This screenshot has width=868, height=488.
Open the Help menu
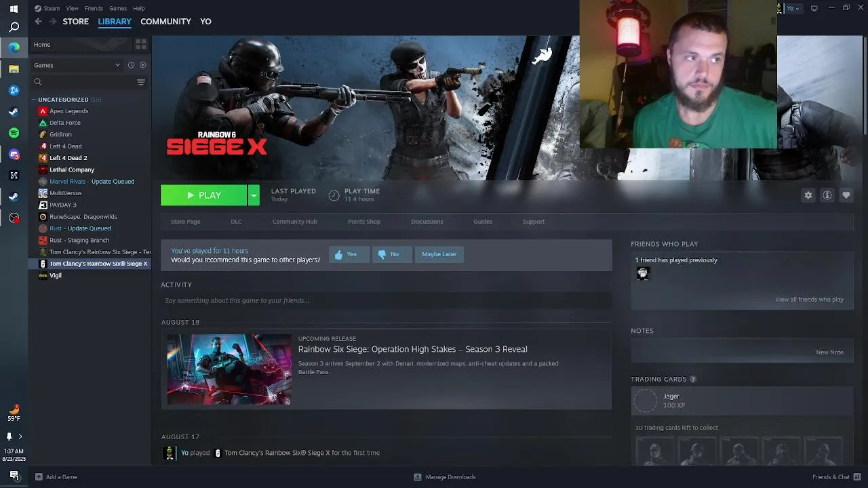pyautogui.click(x=139, y=8)
